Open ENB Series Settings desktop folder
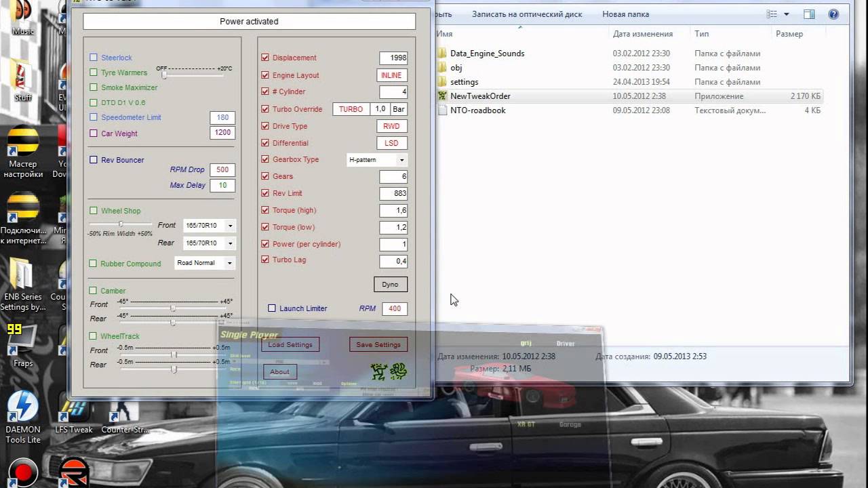Viewport: 868px width, 488px height. coord(22,284)
